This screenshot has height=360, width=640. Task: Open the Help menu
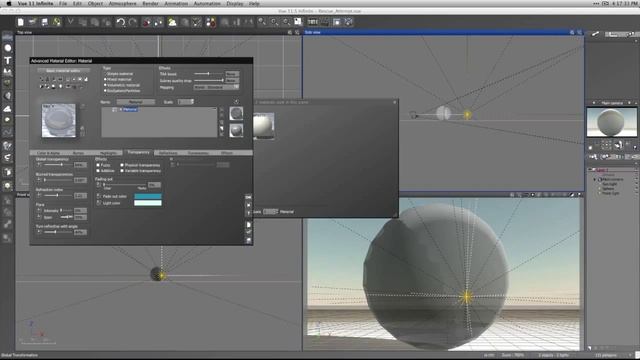coord(254,3)
